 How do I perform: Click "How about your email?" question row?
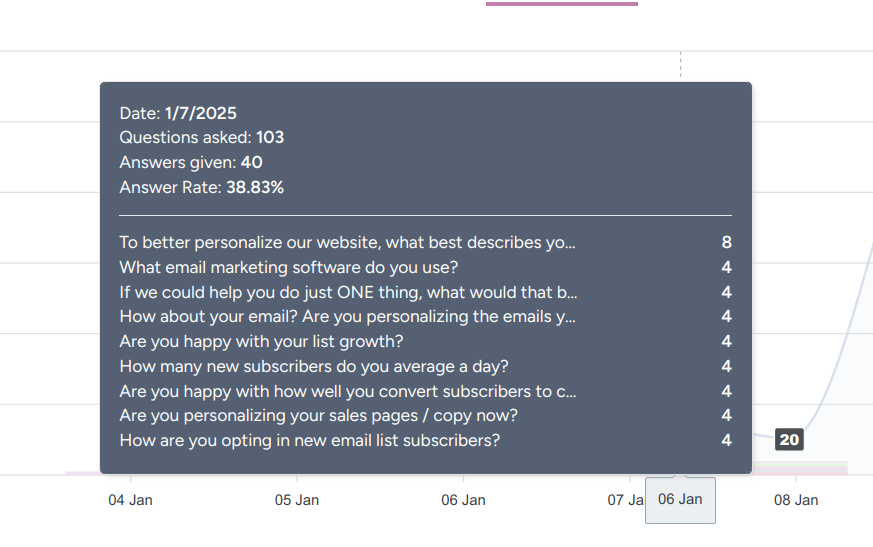click(347, 317)
